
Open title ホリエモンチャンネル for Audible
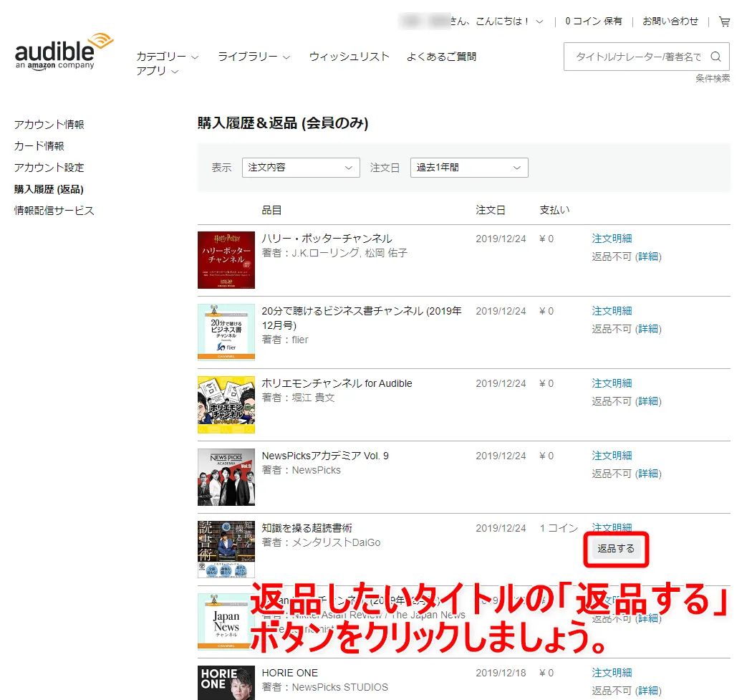pos(337,383)
